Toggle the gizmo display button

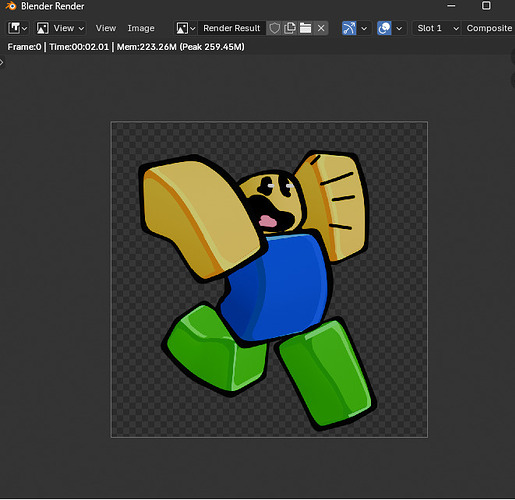tap(349, 28)
